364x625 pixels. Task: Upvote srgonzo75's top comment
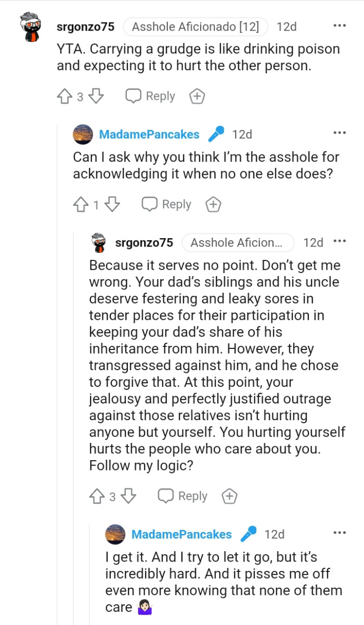63,96
